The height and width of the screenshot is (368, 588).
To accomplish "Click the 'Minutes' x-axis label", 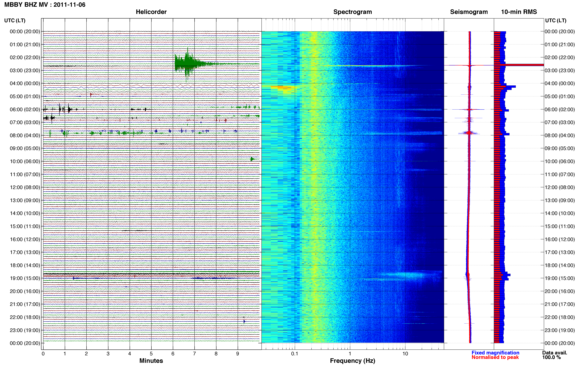I will click(151, 361).
